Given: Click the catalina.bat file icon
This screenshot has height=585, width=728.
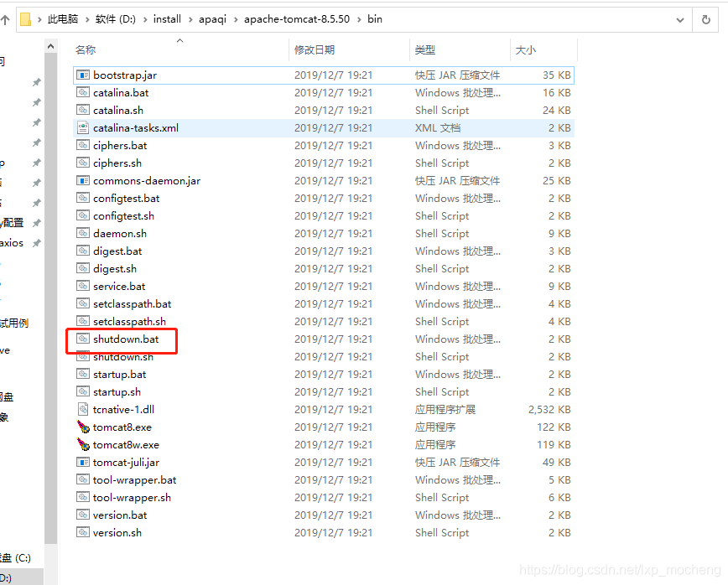Looking at the screenshot, I should [x=83, y=92].
